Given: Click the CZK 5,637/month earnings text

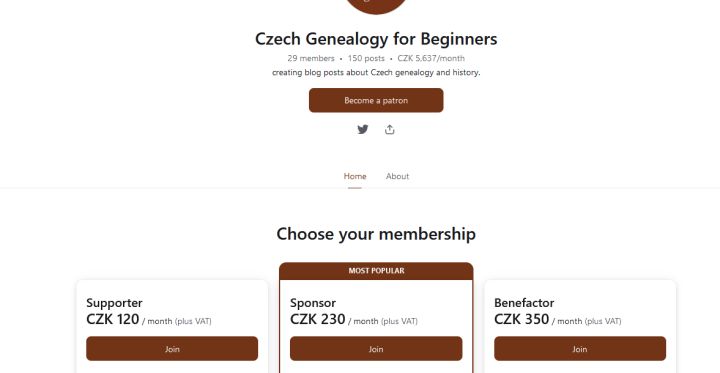Looking at the screenshot, I should 431,58.
